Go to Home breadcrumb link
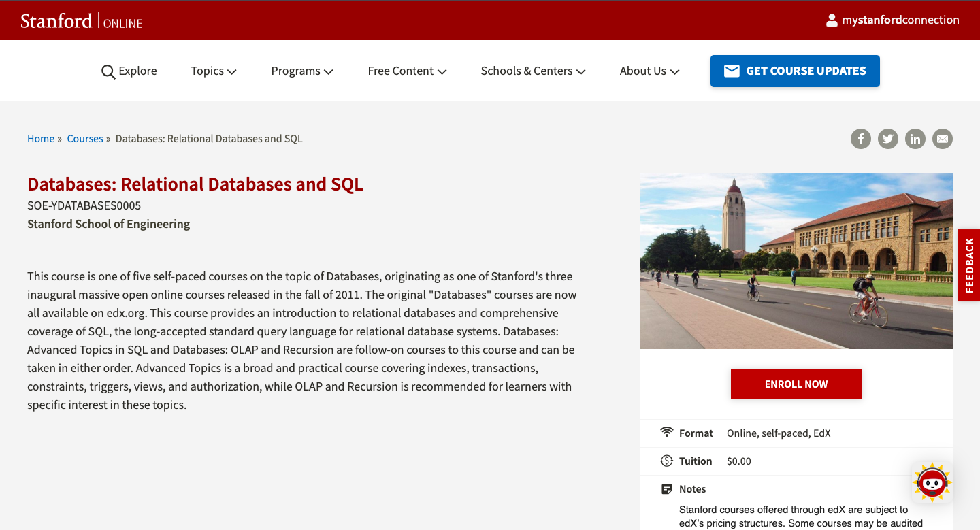 41,139
